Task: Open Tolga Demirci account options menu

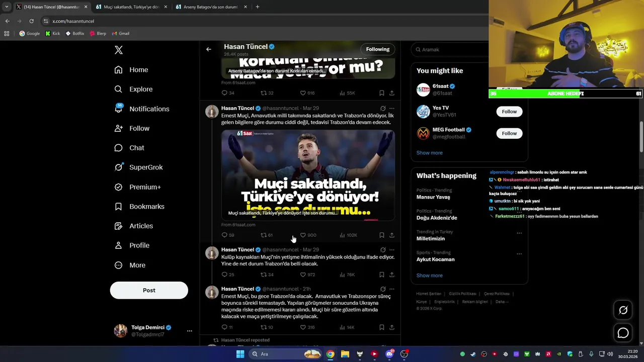Action: pyautogui.click(x=190, y=331)
